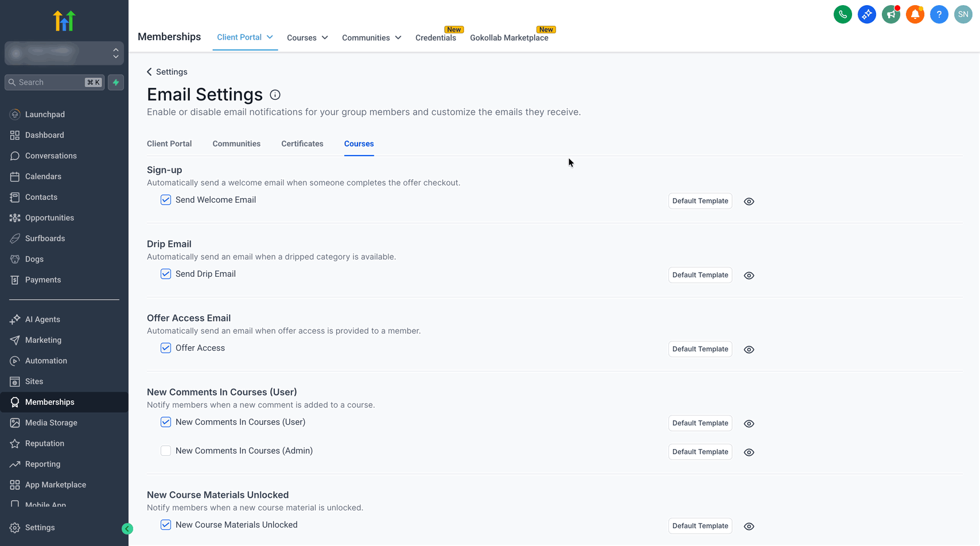Preview the Offer Access email template
Screen dimensions: 980x546
point(749,350)
